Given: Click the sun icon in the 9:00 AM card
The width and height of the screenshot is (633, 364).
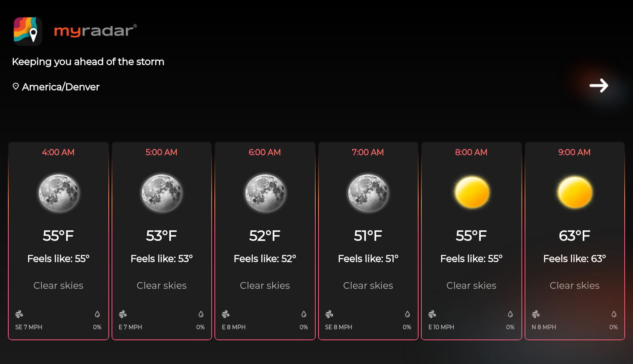Looking at the screenshot, I should pos(575,192).
